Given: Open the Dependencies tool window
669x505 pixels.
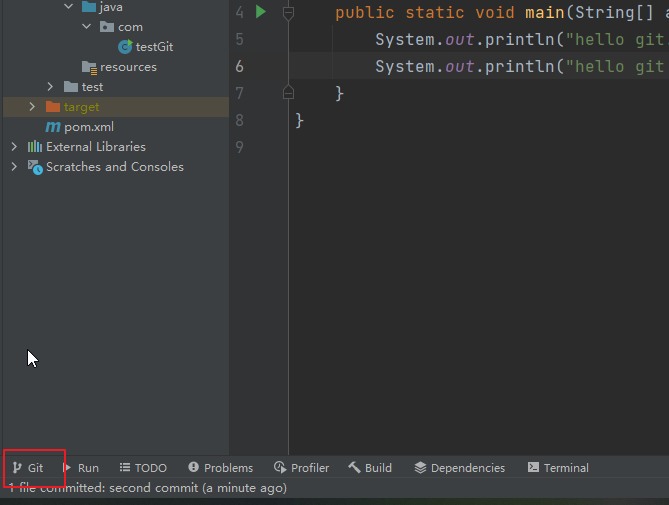Looking at the screenshot, I should [x=460, y=468].
